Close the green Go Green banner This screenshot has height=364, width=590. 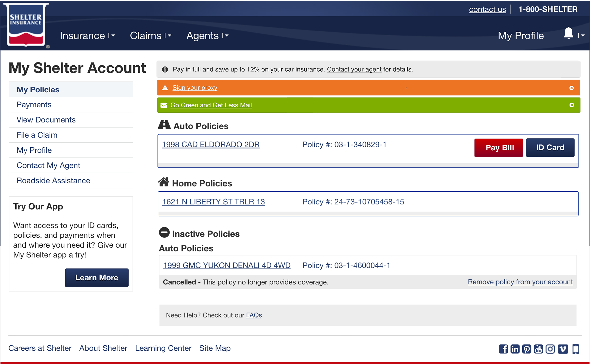572,105
